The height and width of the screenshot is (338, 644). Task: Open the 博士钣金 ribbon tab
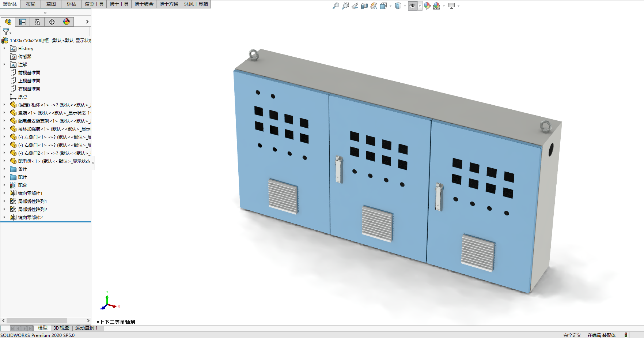pos(144,4)
